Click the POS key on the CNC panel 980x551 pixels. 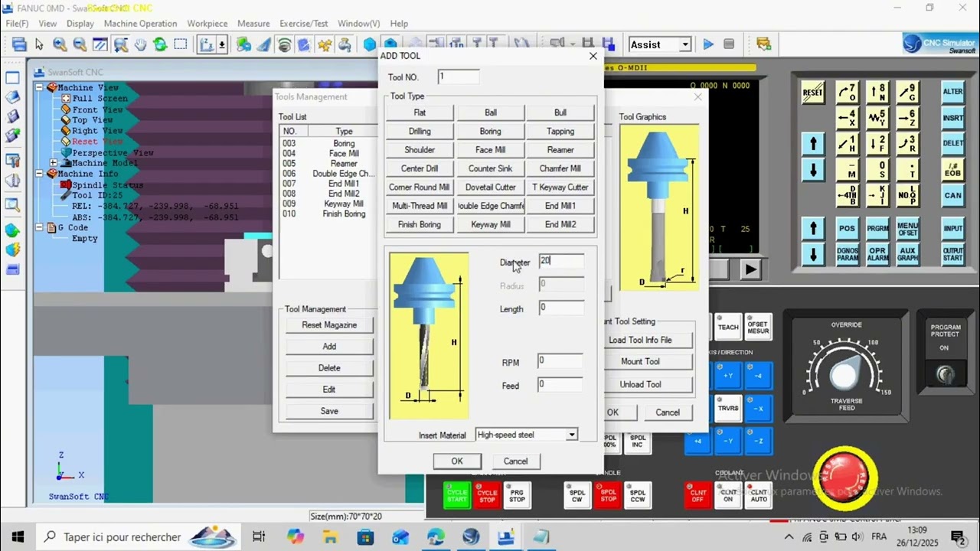(847, 228)
